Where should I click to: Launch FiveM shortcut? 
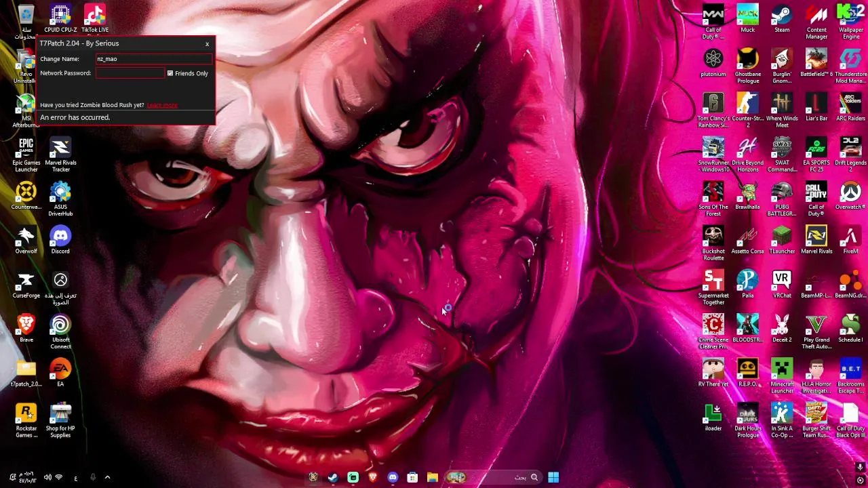pos(851,240)
